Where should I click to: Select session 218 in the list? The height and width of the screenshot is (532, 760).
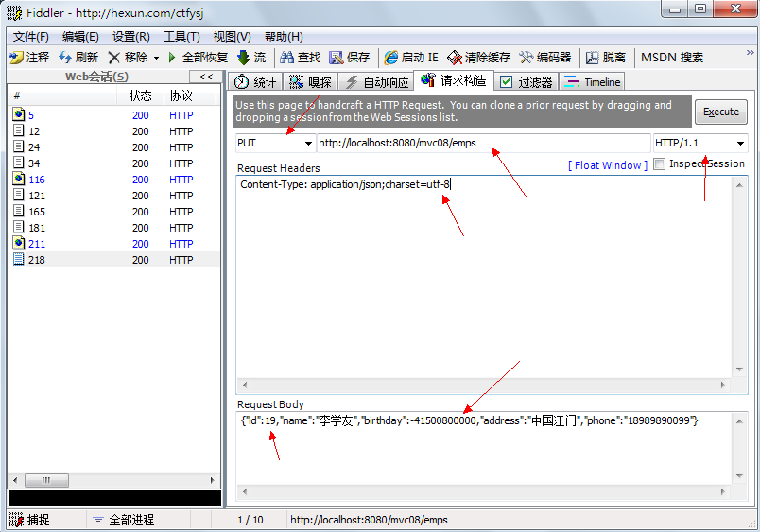(113, 260)
